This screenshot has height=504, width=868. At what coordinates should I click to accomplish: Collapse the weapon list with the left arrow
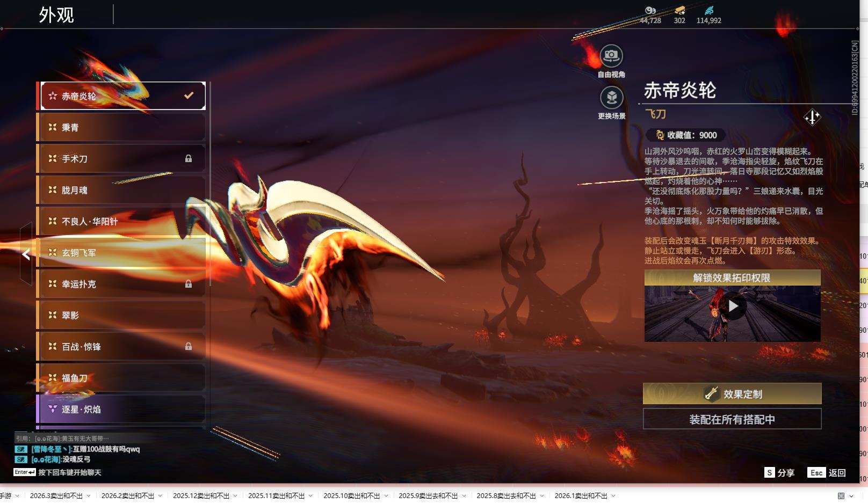tap(25, 254)
